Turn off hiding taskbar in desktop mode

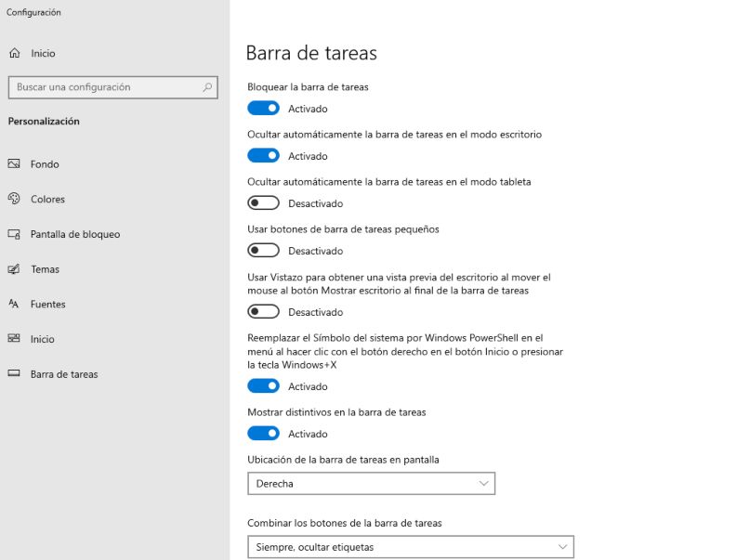click(263, 155)
